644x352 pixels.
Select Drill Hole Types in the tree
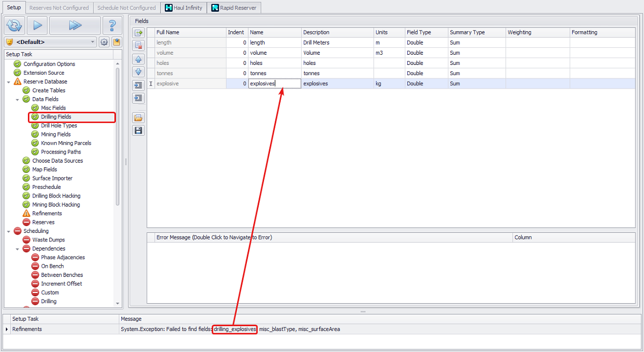point(59,126)
